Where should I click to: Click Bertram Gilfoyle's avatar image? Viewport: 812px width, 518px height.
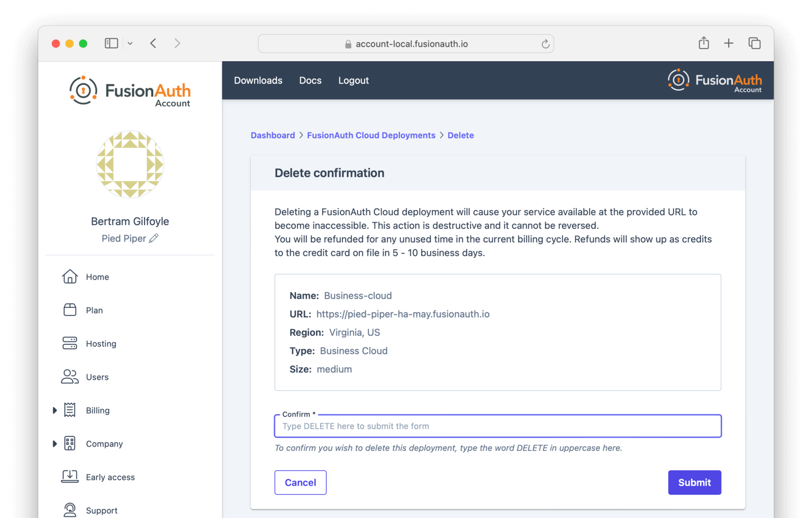pos(130,164)
